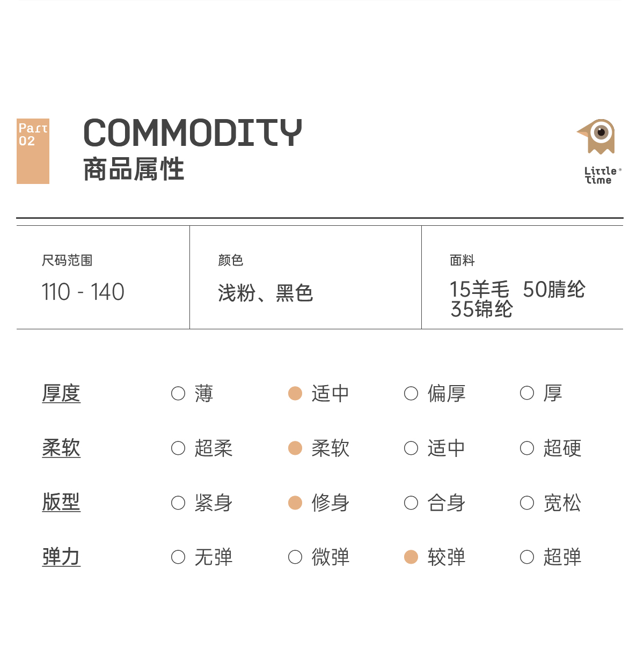Click the Part 02 orange badge
The width and height of the screenshot is (644, 664).
tap(33, 151)
